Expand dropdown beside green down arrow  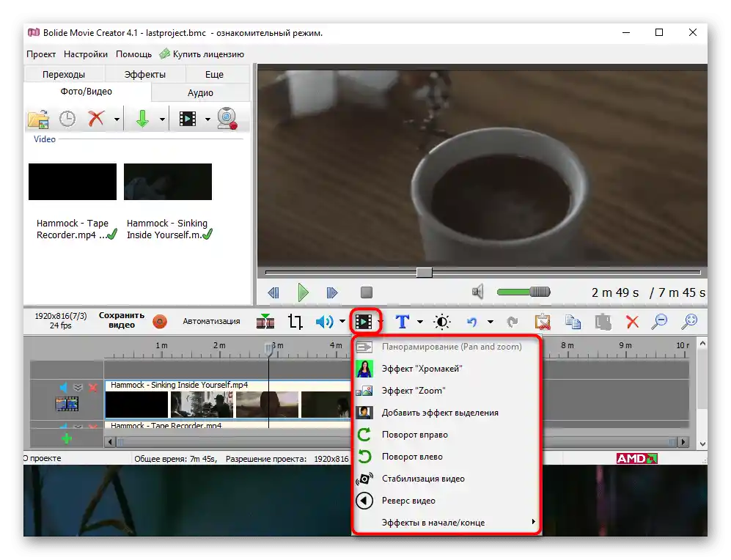(162, 119)
